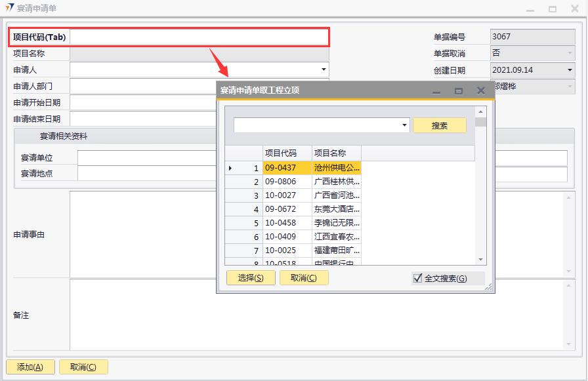
Task: Select project row 10-0458
Action: 312,223
